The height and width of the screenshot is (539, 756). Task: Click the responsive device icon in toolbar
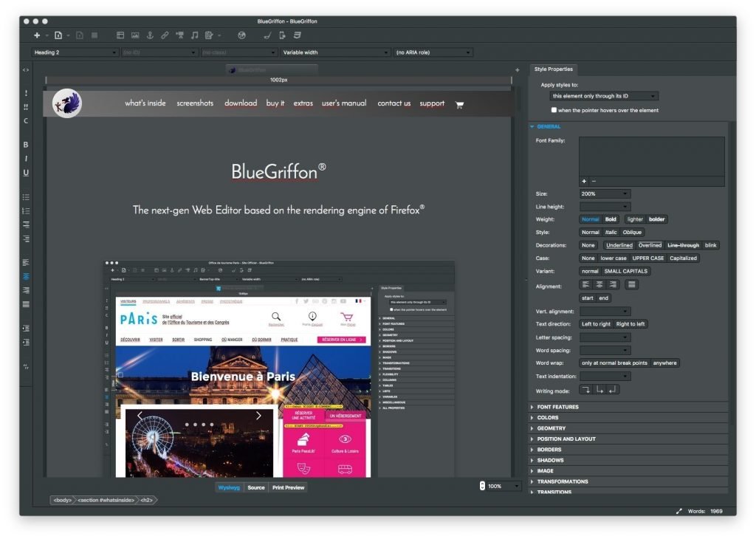click(283, 35)
